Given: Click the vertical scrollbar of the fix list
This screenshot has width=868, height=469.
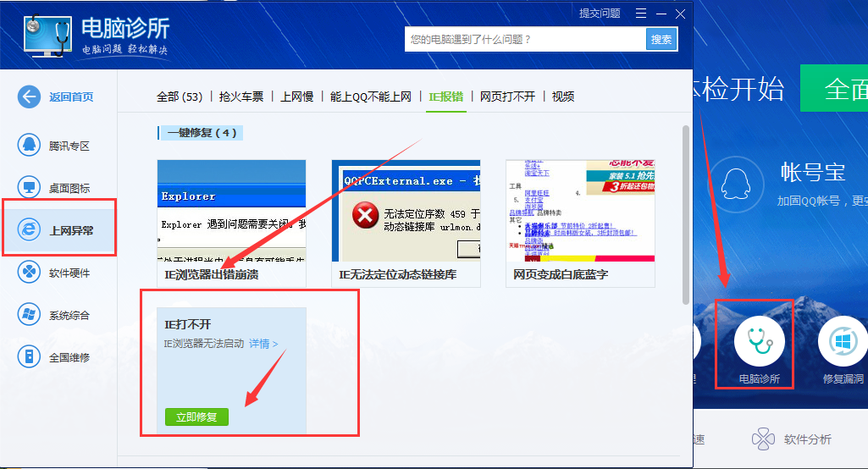Looking at the screenshot, I should [x=686, y=215].
